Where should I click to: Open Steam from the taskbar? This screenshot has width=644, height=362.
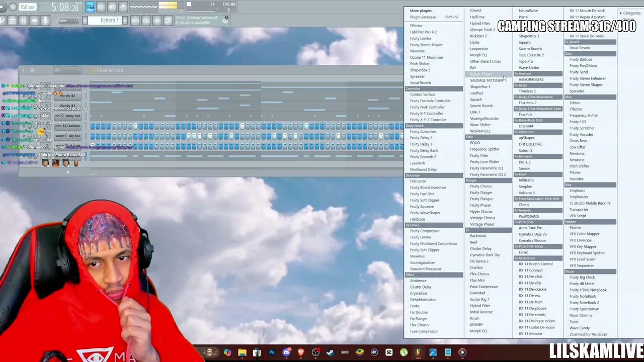[x=330, y=352]
